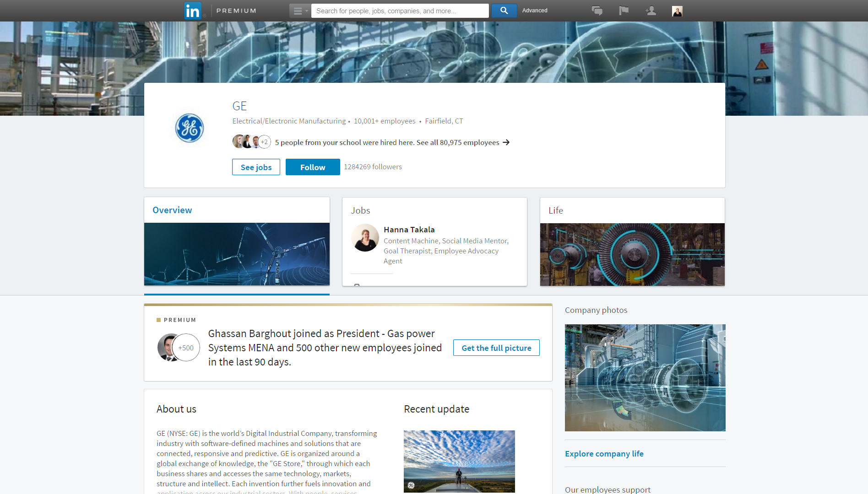
Task: Open the company photos turbine image
Action: (x=645, y=378)
